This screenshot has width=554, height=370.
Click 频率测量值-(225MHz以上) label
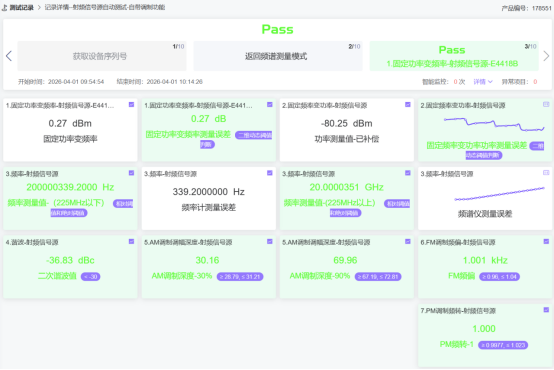(x=329, y=203)
